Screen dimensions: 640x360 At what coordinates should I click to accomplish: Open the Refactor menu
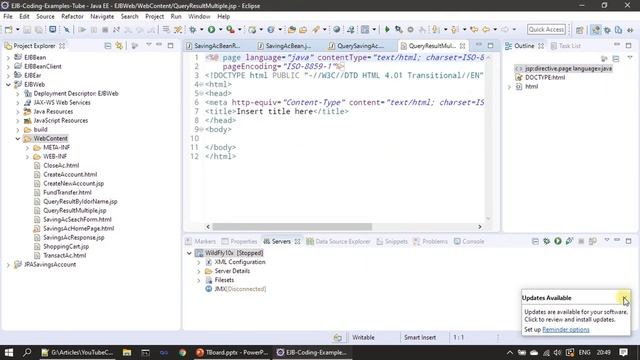pos(72,16)
